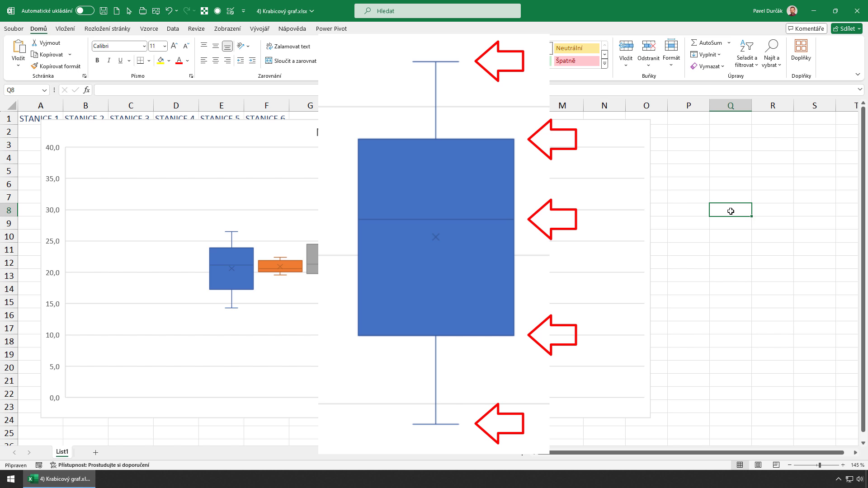Apply the borders icon to cells
The image size is (868, 488).
[141, 61]
